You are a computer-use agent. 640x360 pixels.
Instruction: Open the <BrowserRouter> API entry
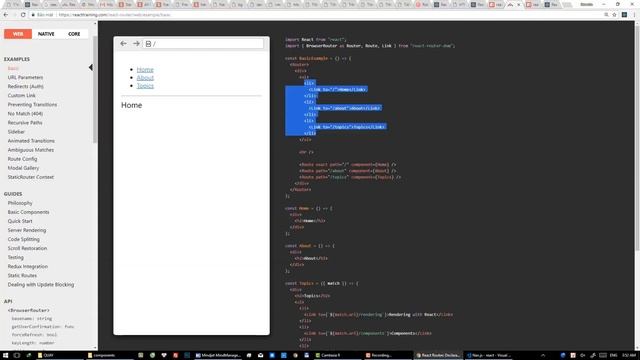(x=29, y=310)
